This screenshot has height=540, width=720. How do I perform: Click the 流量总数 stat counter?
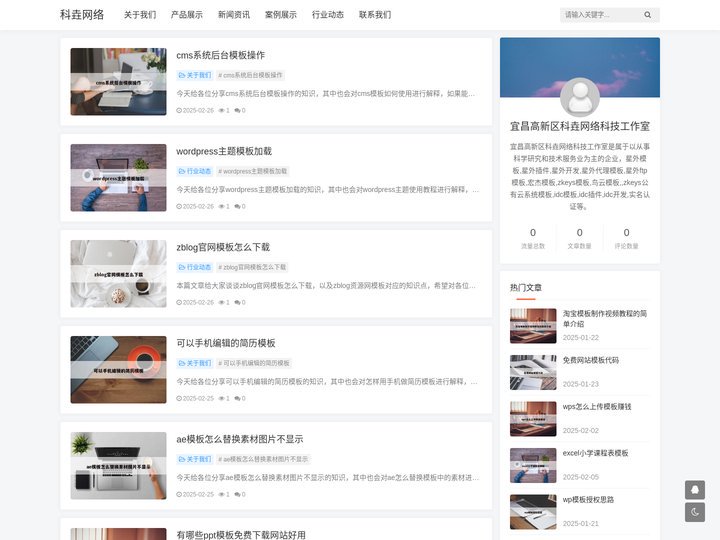tap(533, 238)
